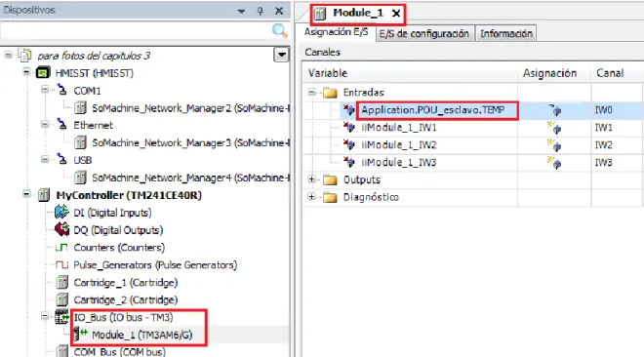Click the search magnifier icon in Dispositivos
Viewport: 644px width, 357px height.
pyautogui.click(x=279, y=31)
